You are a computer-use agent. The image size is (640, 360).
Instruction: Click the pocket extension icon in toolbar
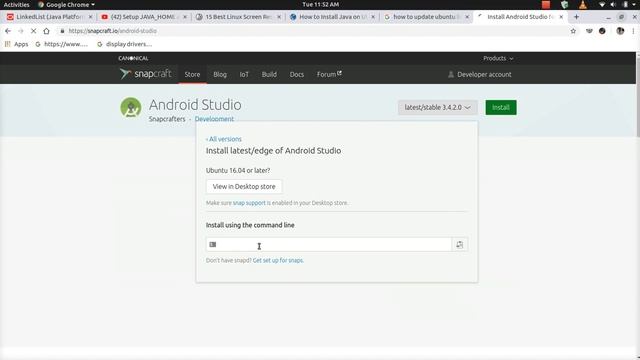tap(589, 31)
